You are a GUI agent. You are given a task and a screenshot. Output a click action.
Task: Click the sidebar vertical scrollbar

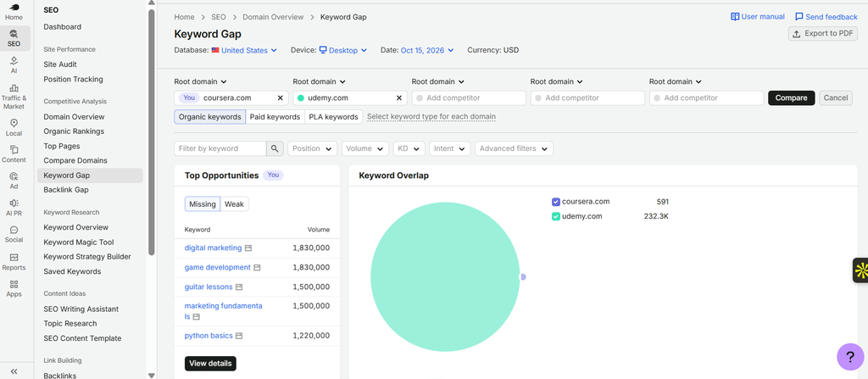[x=151, y=132]
